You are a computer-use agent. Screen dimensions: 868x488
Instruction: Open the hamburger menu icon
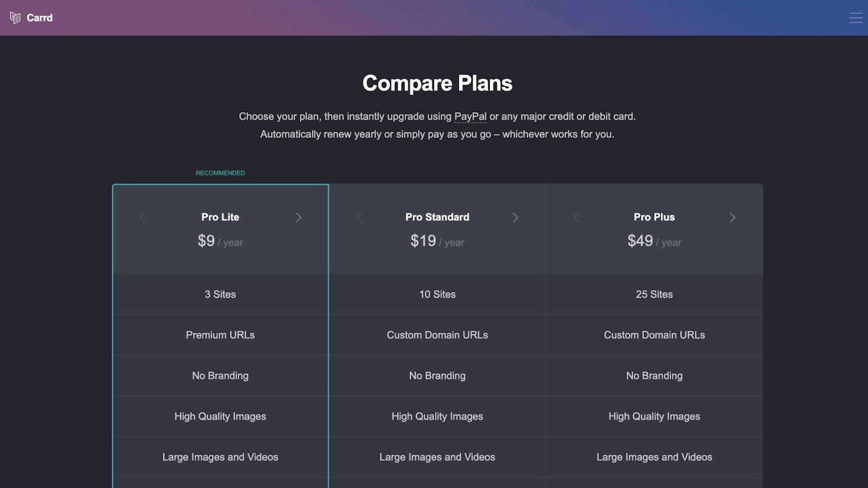click(856, 18)
